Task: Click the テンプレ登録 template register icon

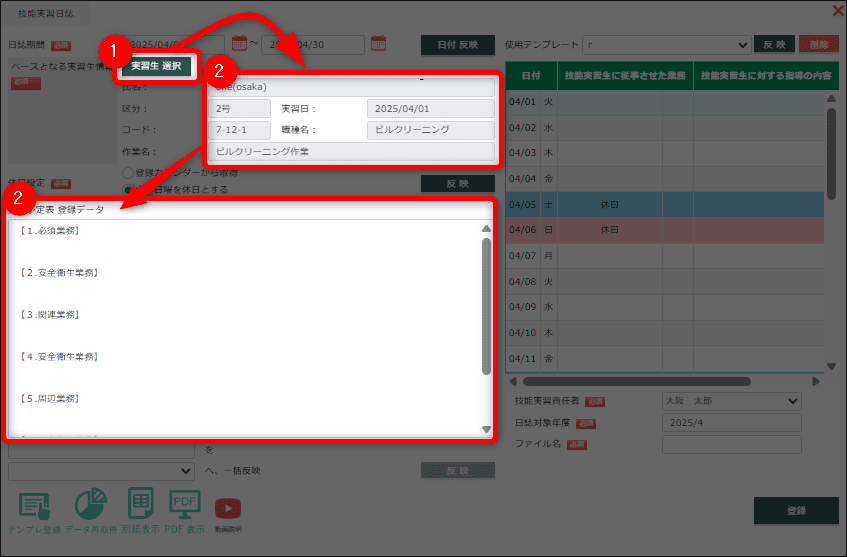Action: (35, 509)
